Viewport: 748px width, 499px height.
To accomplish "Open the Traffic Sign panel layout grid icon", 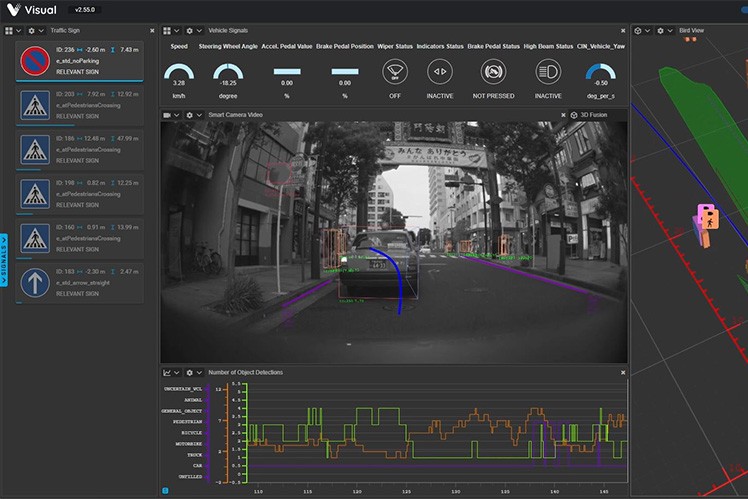I will point(9,31).
